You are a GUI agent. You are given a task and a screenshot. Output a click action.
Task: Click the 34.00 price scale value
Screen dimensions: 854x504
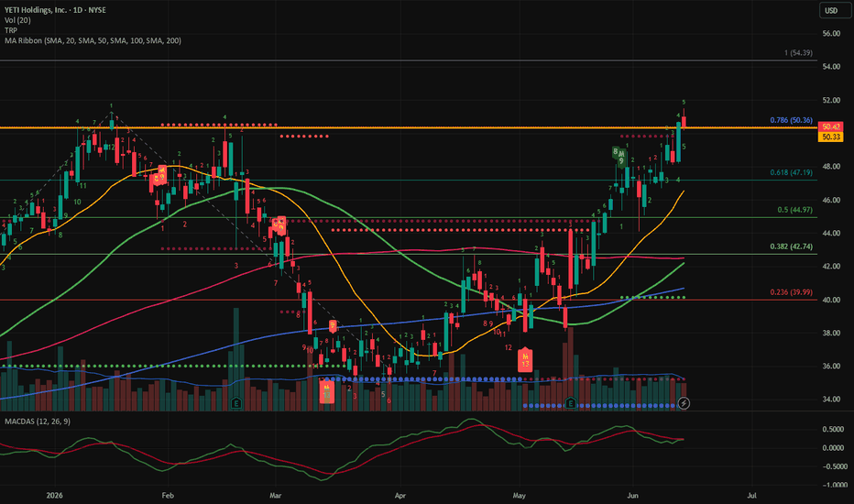(831, 400)
